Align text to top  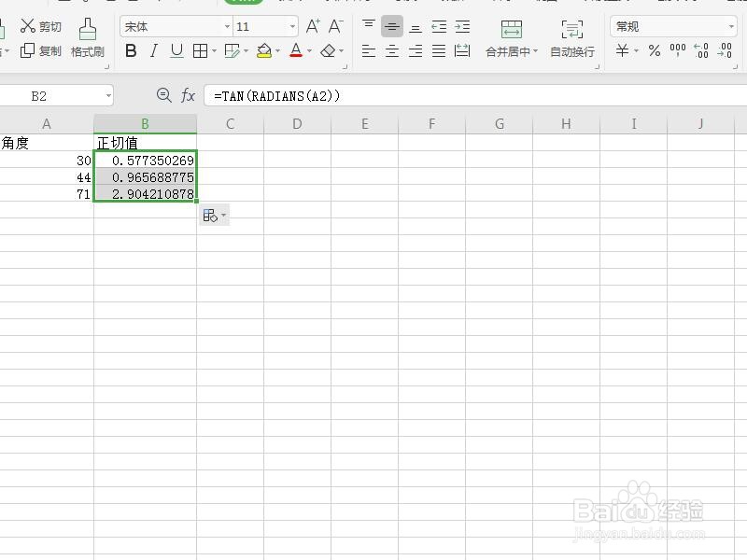[x=369, y=27]
